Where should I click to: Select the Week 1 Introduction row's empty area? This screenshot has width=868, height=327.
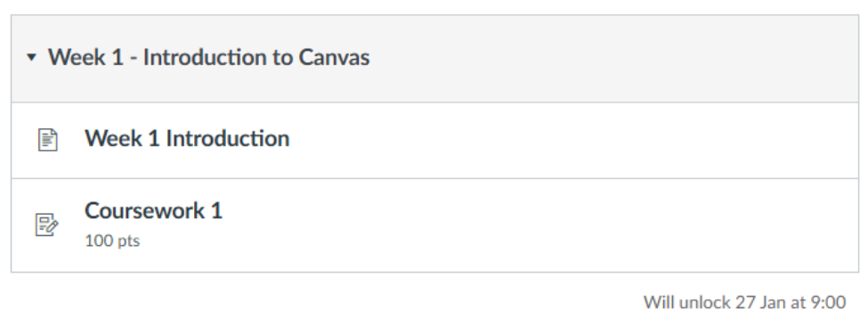[570, 140]
